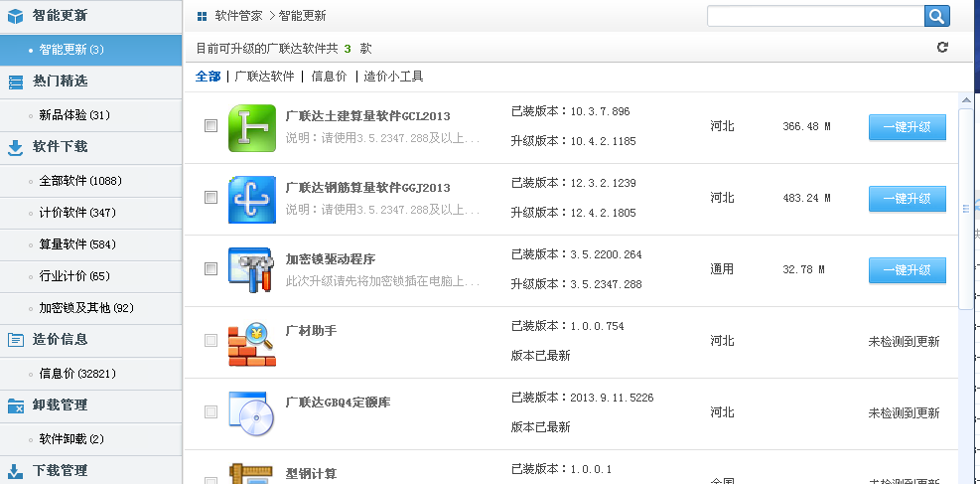
Task: Click the 加密锁驱动程序 tools icon
Action: coord(250,270)
